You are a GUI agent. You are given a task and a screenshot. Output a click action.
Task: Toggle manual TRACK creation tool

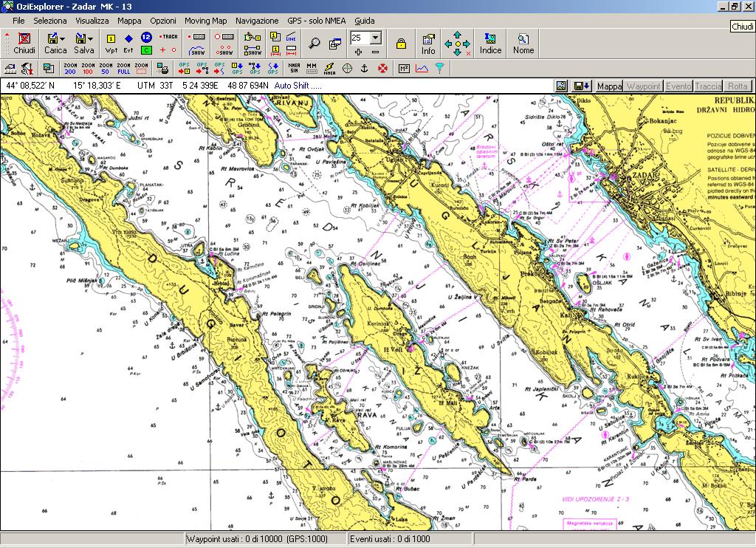(169, 37)
